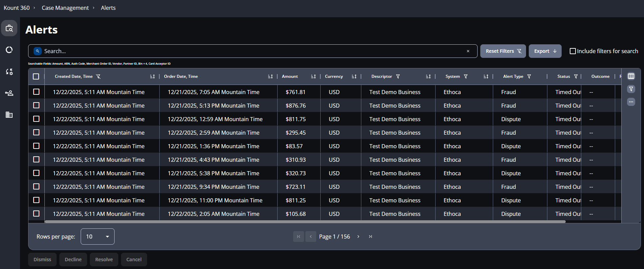The image size is (644, 269).
Task: Select the $811.75 alert row checkbox
Action: tap(36, 119)
